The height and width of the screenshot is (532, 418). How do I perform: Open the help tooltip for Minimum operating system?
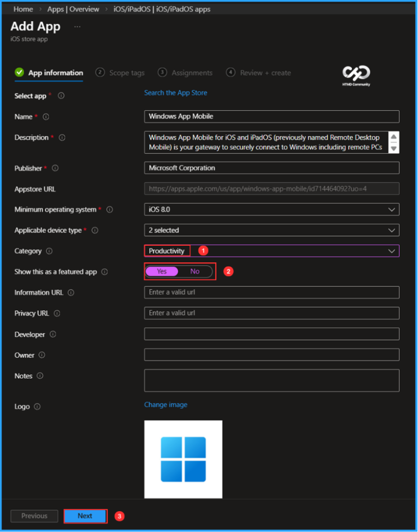tap(109, 209)
